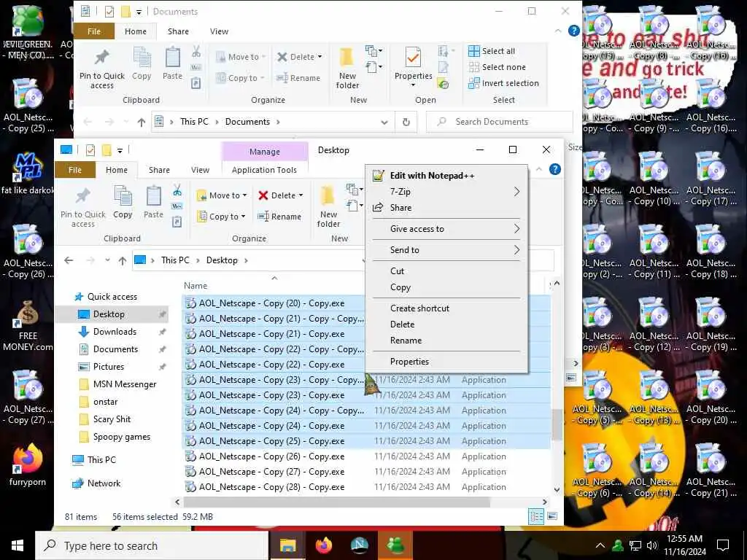
Task: Click vertical scrollbar thumb in file list
Action: (x=557, y=425)
